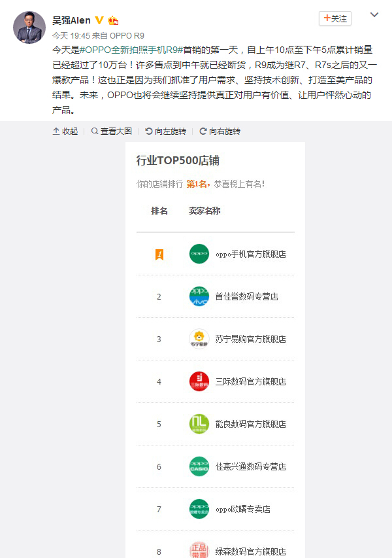Click rank number 7 in the list
This screenshot has width=392, height=558.
point(159,510)
